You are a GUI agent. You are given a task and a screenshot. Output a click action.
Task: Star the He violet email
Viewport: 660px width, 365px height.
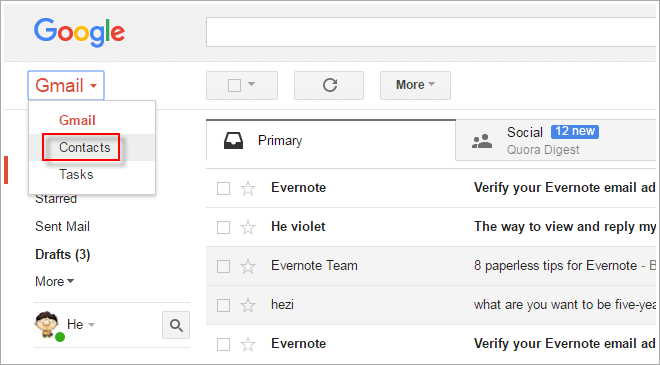[x=248, y=227]
